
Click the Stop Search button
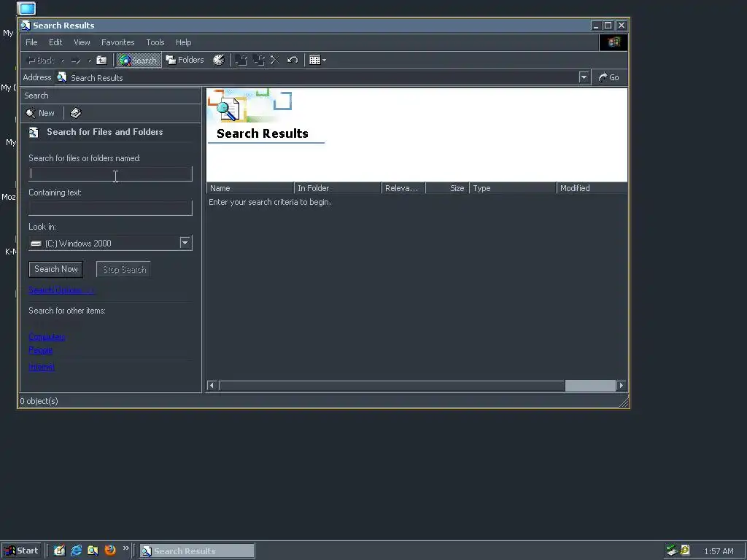(x=124, y=269)
